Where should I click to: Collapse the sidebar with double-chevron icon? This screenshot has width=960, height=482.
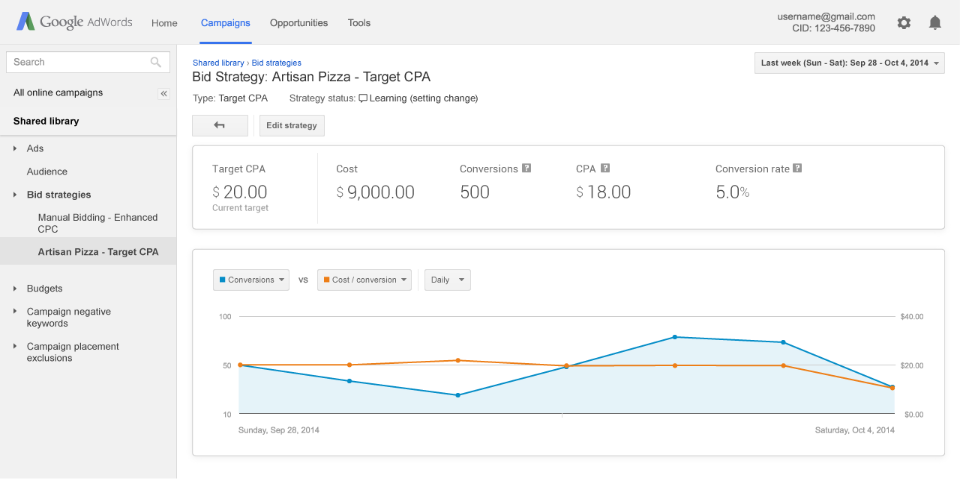164,93
